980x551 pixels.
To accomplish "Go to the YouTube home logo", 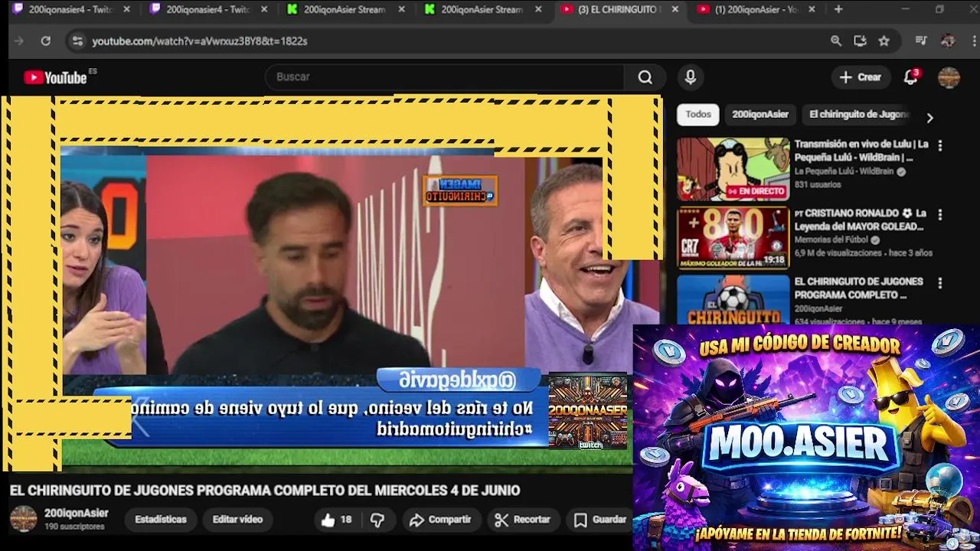I will (x=55, y=77).
